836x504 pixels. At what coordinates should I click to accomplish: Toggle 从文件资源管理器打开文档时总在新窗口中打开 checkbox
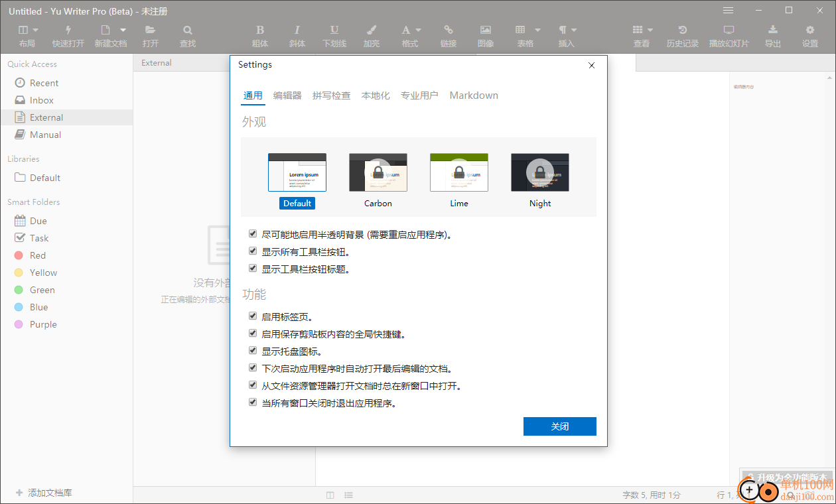(253, 385)
